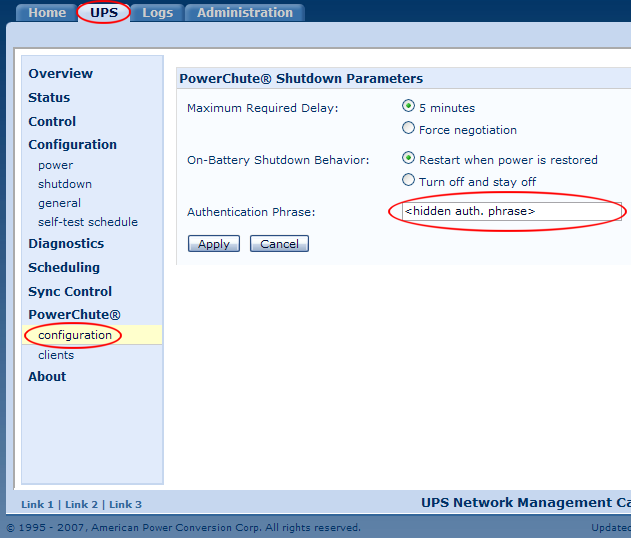Click the On-Battery Shutdown Behavior label
The width and height of the screenshot is (631, 538).
(x=278, y=160)
